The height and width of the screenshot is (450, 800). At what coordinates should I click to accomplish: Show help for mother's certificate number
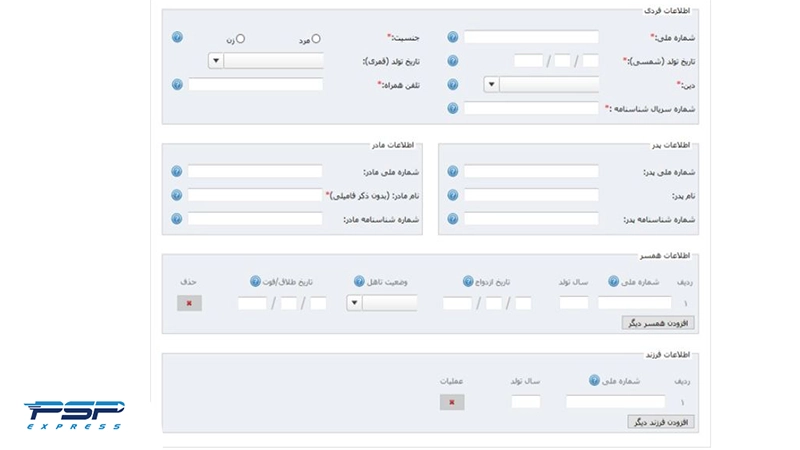(177, 219)
